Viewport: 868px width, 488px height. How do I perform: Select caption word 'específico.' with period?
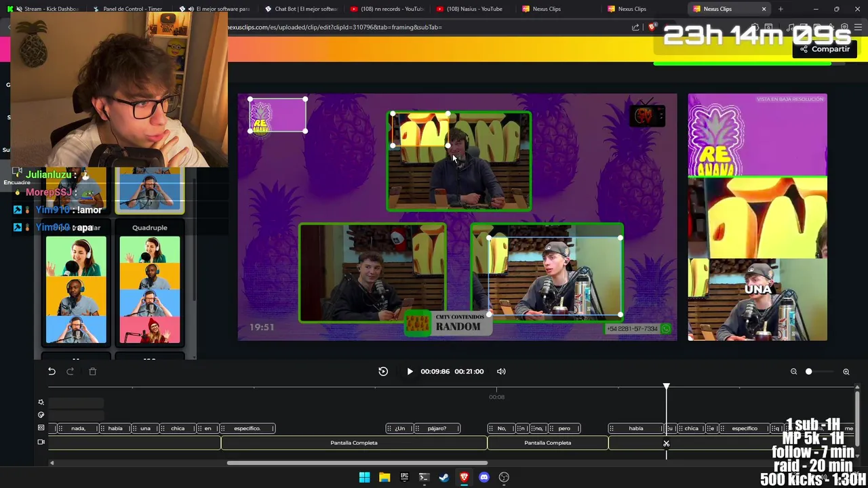pos(247,428)
